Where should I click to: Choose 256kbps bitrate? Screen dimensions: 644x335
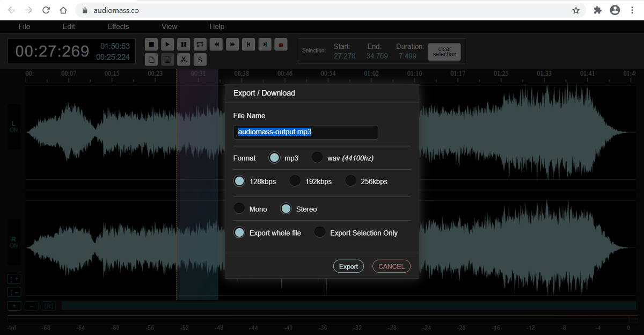(350, 181)
